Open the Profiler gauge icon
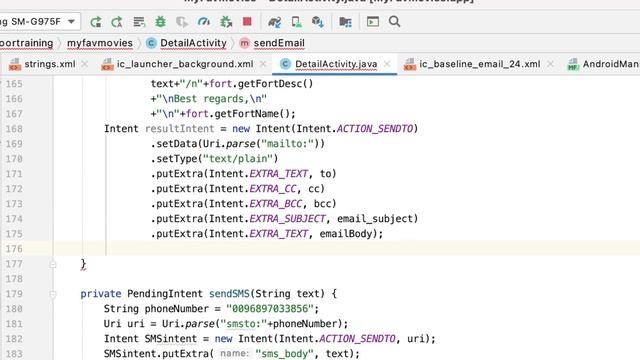640x360 pixels. (x=203, y=22)
